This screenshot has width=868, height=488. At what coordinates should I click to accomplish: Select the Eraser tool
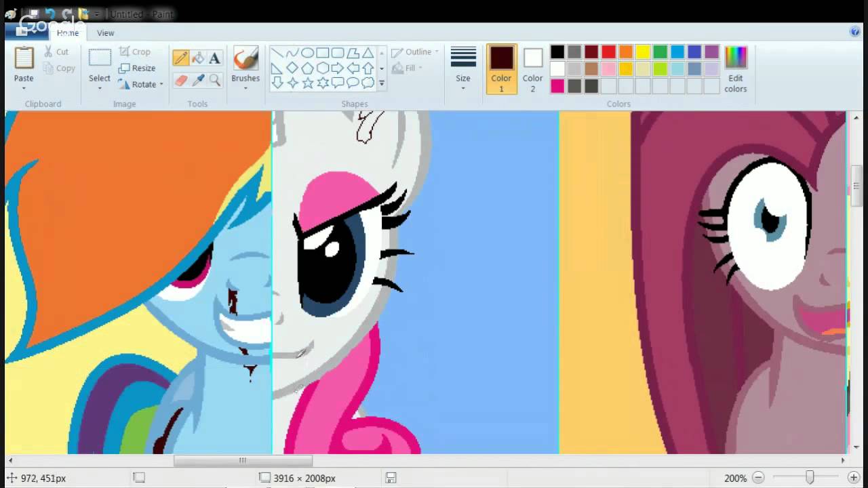point(180,81)
